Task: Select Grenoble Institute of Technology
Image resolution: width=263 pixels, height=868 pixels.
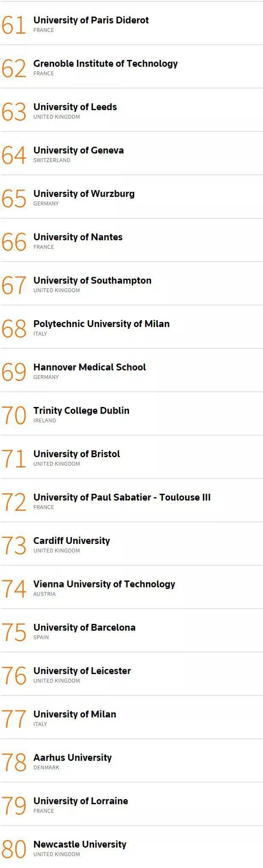Action: (x=106, y=63)
